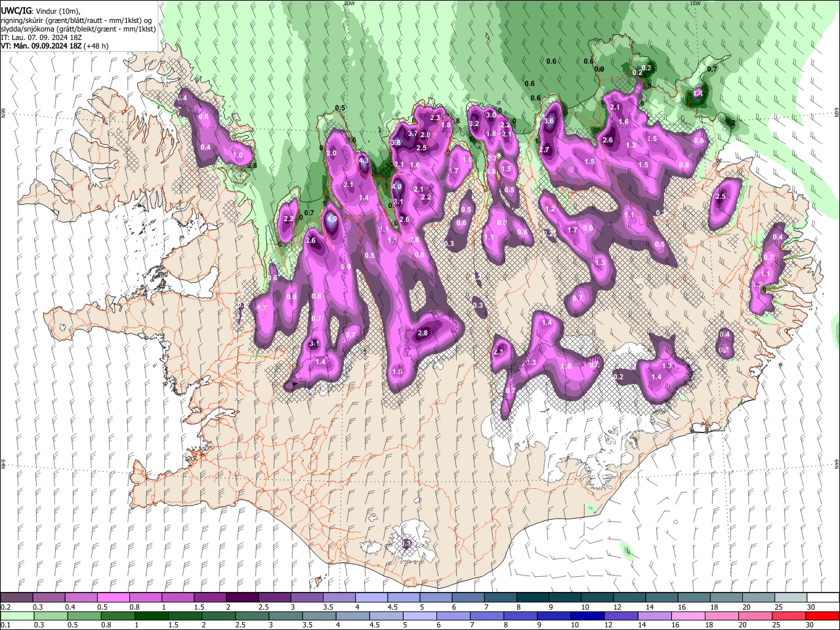Click the upper legend swatch between 0.2 and 0.3

click(x=16, y=598)
